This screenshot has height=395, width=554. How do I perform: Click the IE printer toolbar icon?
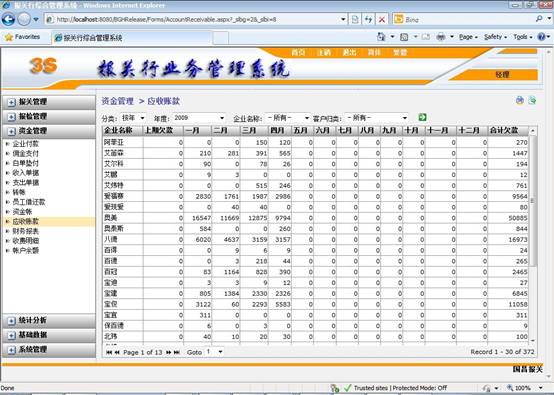click(441, 37)
